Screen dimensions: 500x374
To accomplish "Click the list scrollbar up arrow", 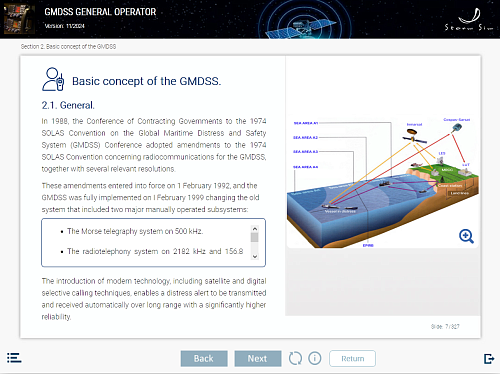I will pos(255,229).
